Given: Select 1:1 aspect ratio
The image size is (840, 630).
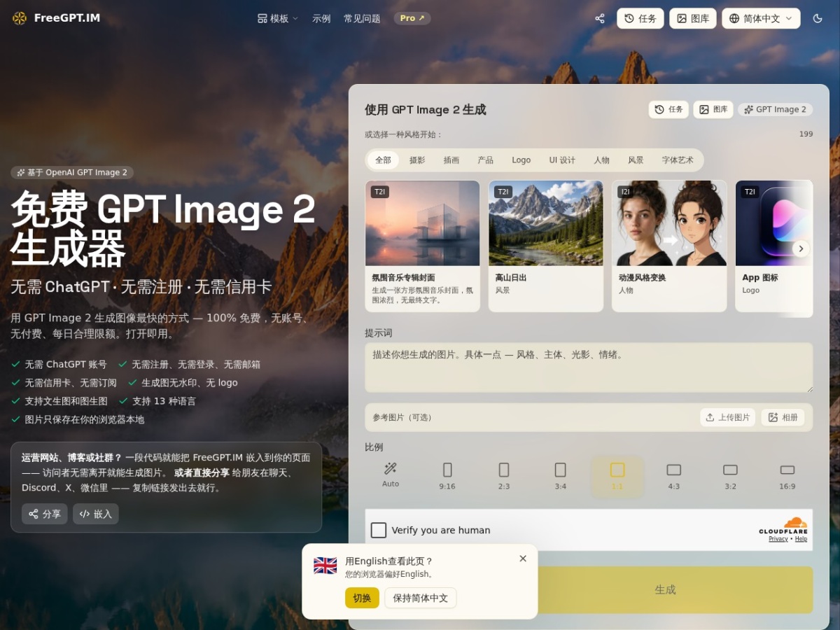Looking at the screenshot, I should pyautogui.click(x=617, y=476).
